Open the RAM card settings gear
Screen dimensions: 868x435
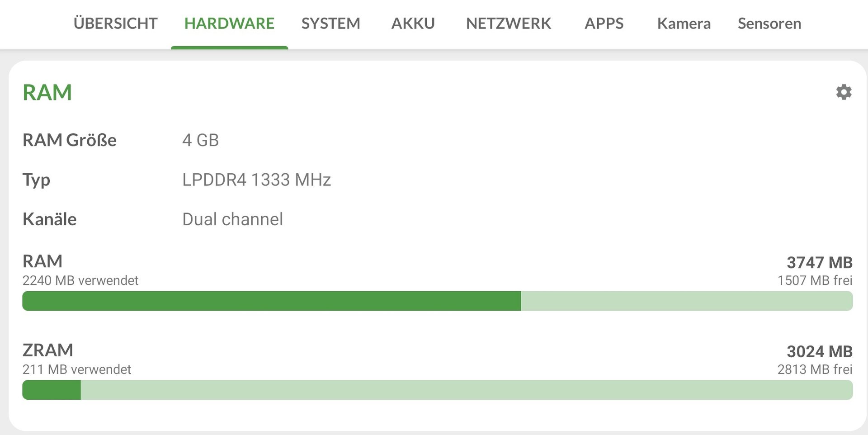844,92
